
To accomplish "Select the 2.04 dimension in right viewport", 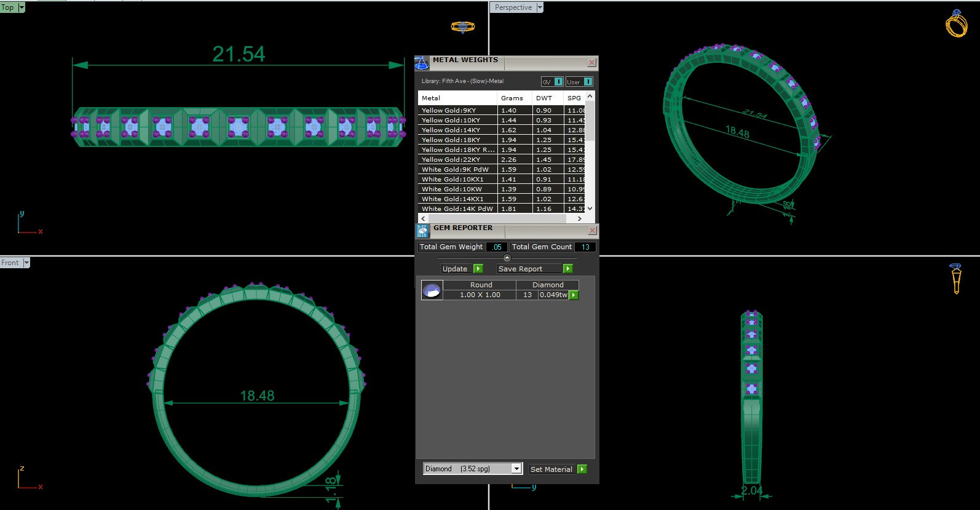I will pyautogui.click(x=751, y=490).
